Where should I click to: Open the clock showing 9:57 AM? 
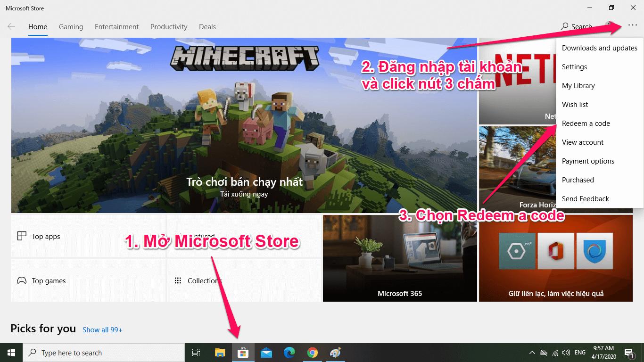tap(603, 353)
